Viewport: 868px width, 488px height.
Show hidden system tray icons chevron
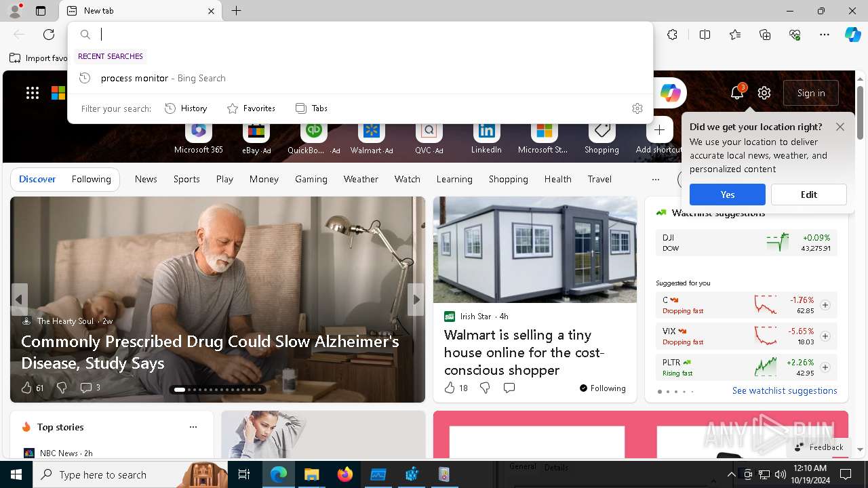point(731,474)
